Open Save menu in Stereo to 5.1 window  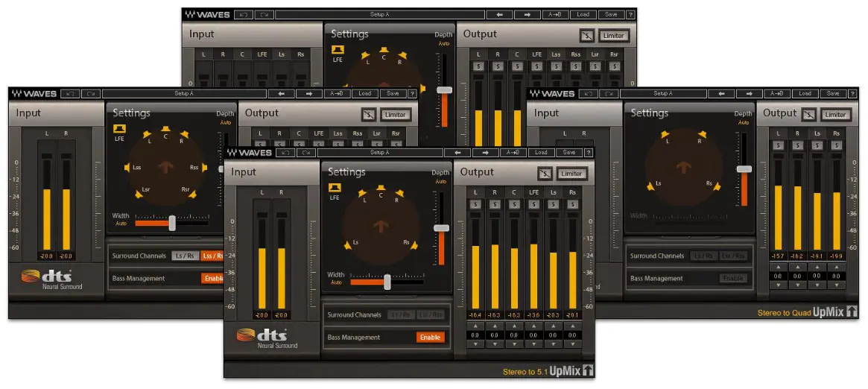click(569, 152)
